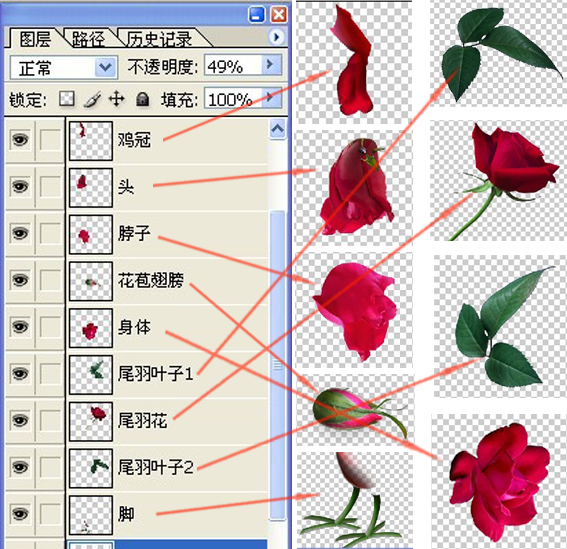The width and height of the screenshot is (567, 549).
Task: Switch to the 历史记录 tab
Action: coord(159,39)
